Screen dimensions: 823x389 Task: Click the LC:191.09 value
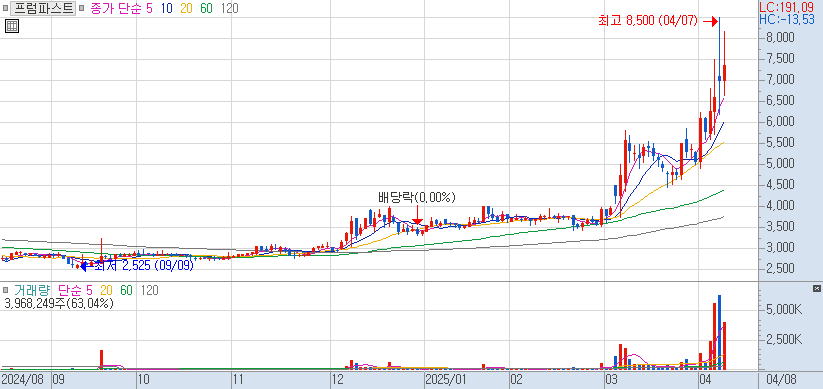click(x=787, y=7)
